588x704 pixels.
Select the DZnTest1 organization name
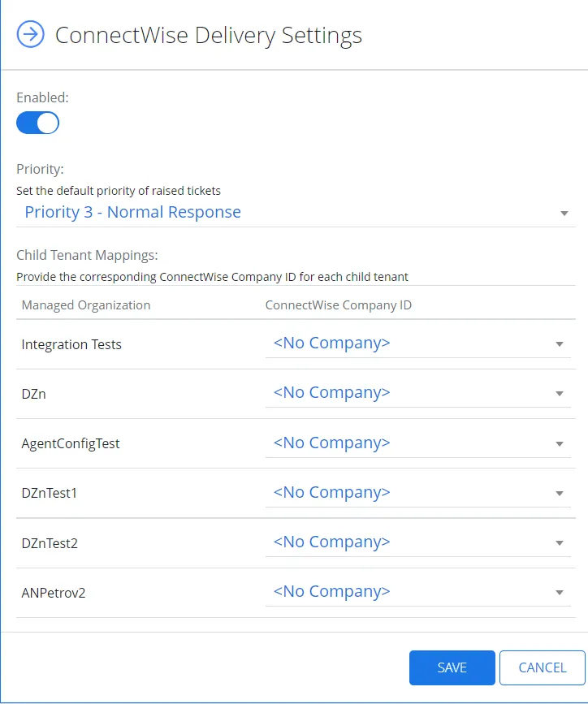coord(50,493)
